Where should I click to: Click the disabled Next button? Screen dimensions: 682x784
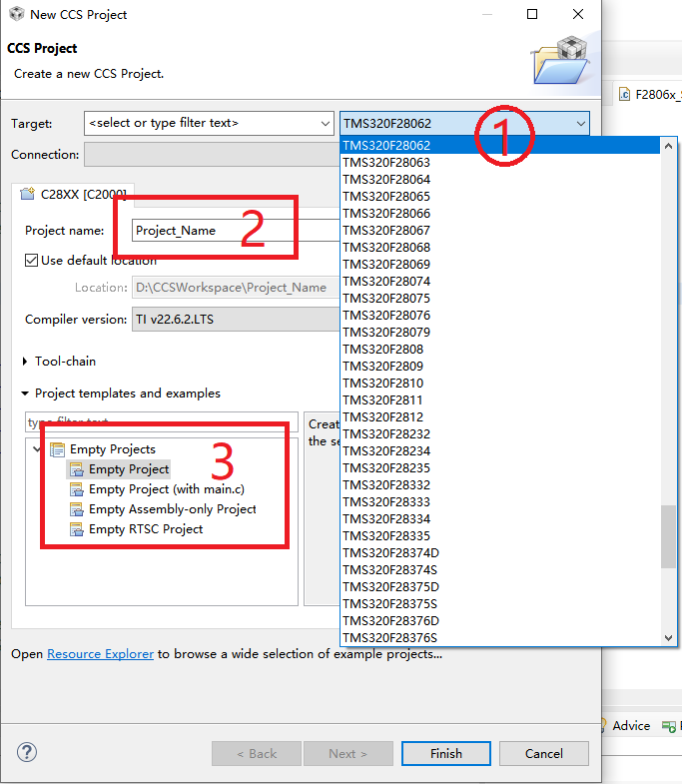[348, 753]
